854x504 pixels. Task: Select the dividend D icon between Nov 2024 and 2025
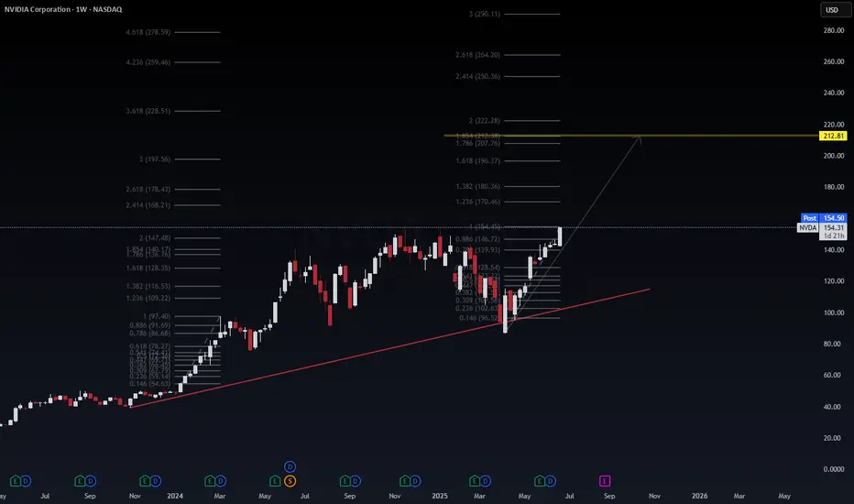coord(415,481)
